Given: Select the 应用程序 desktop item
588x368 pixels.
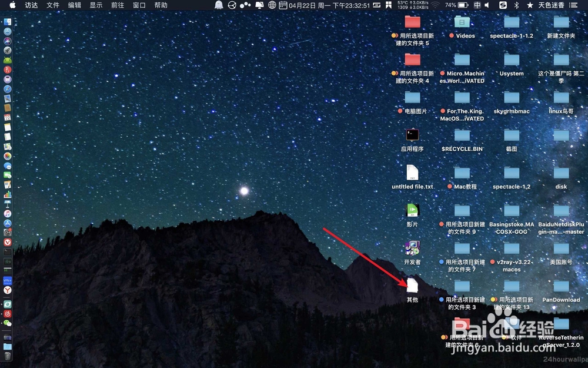Looking at the screenshot, I should pyautogui.click(x=412, y=139).
